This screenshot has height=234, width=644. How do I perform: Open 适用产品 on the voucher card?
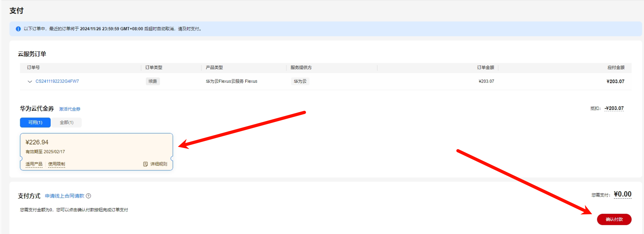pos(34,164)
